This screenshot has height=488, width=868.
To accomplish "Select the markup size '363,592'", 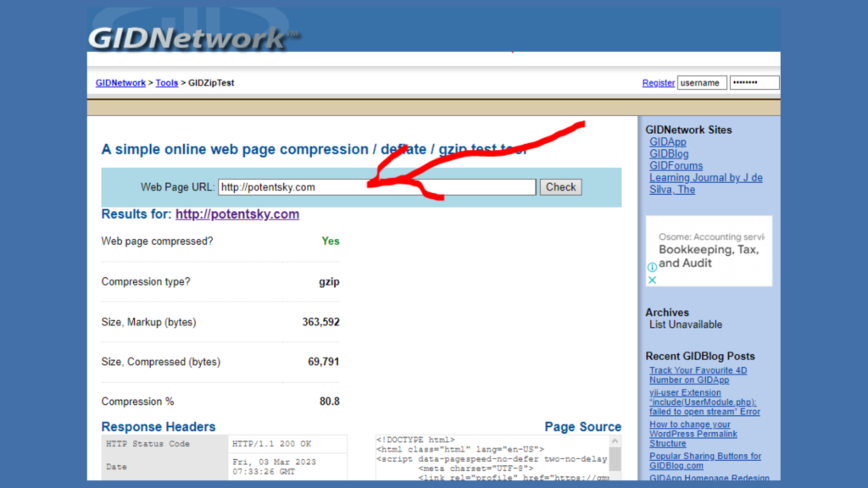I will click(x=320, y=322).
